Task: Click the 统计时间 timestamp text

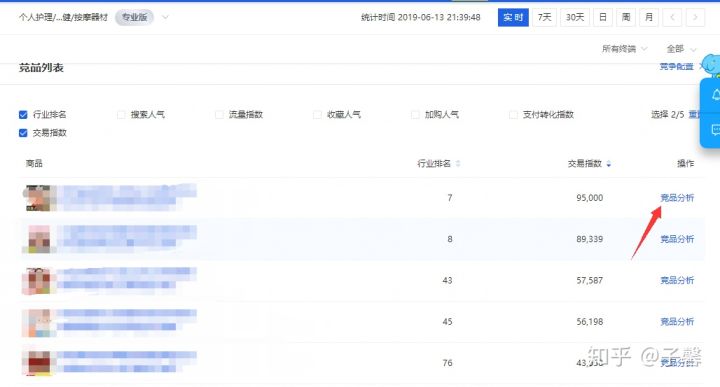Action: [x=421, y=17]
